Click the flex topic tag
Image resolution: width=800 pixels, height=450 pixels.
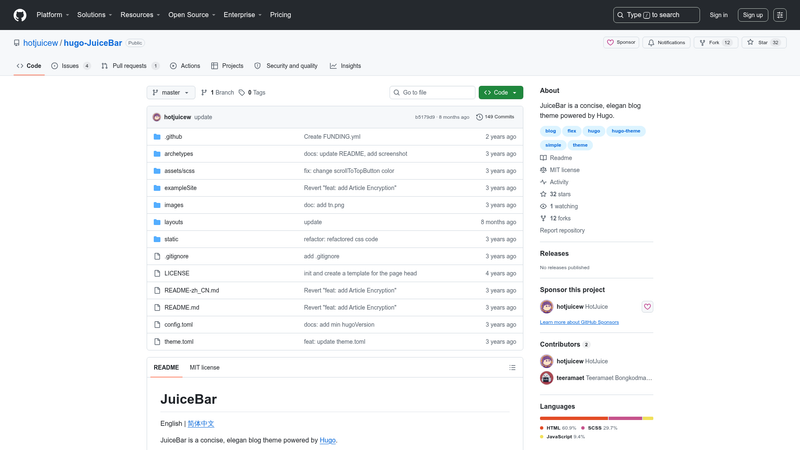pyautogui.click(x=571, y=131)
